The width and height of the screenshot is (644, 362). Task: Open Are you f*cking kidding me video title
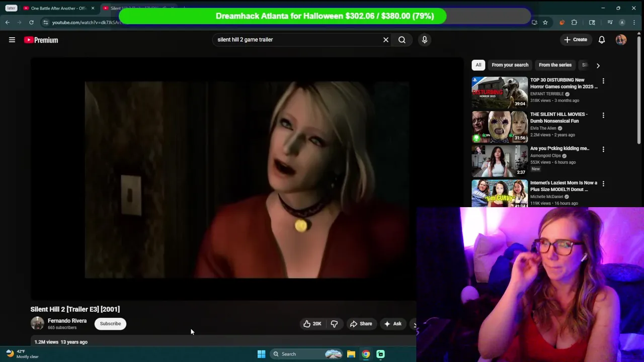click(559, 148)
